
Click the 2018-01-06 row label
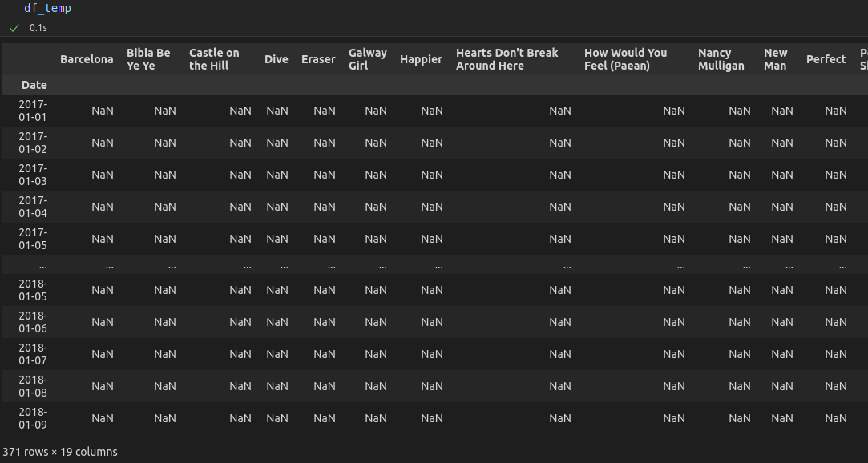pos(33,322)
